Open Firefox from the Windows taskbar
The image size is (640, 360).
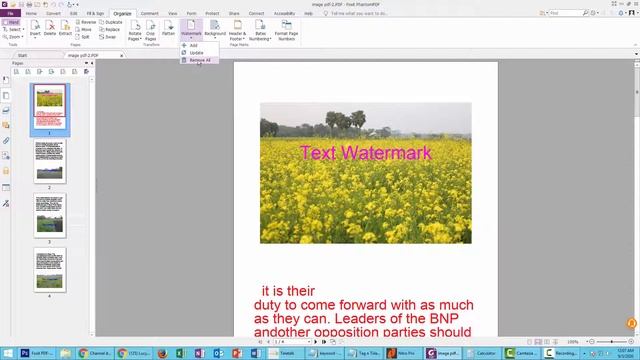pos(162,353)
